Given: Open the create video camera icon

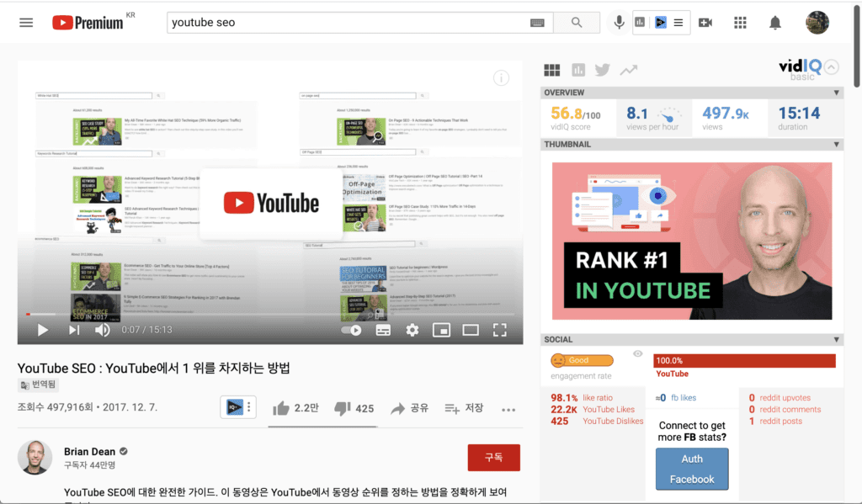Looking at the screenshot, I should pos(705,23).
